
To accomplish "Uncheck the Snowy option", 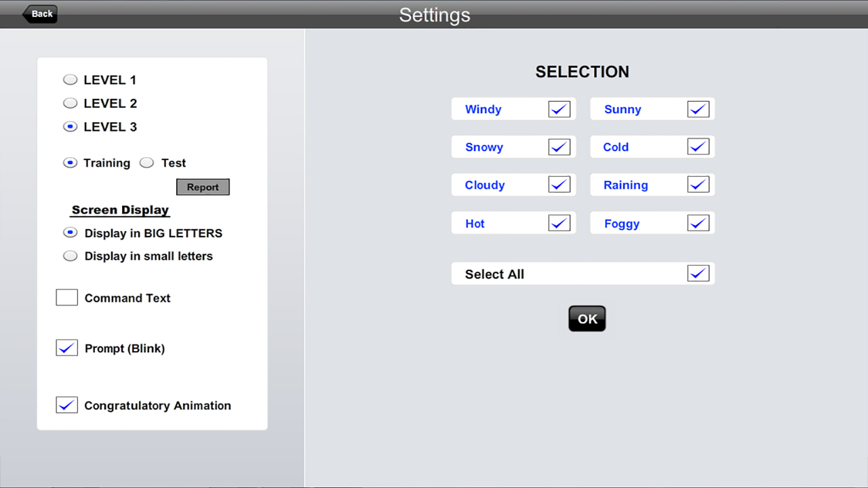I will point(559,147).
